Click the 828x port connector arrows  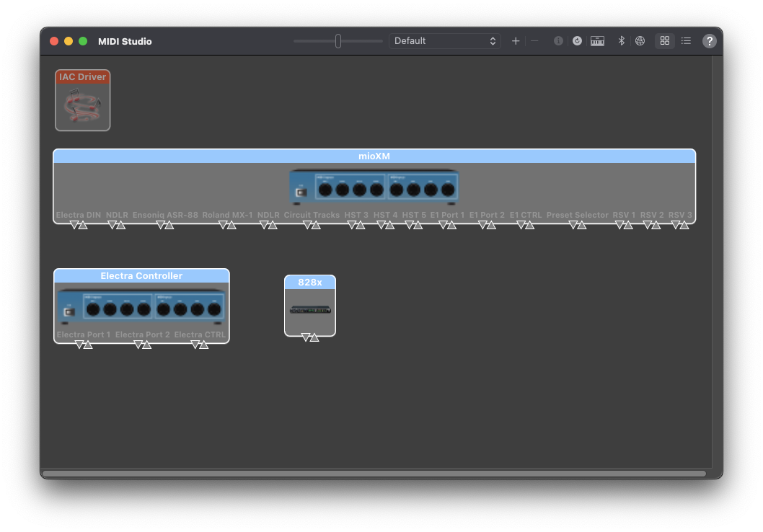[310, 337]
